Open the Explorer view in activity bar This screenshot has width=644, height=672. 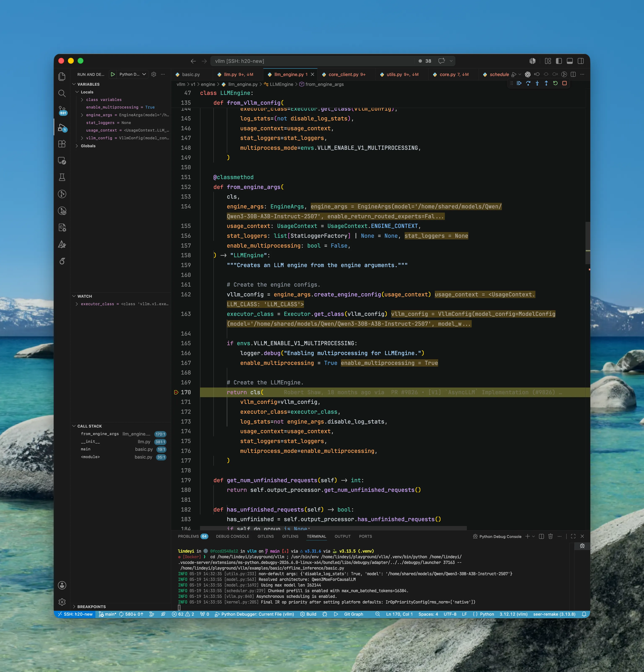(62, 76)
